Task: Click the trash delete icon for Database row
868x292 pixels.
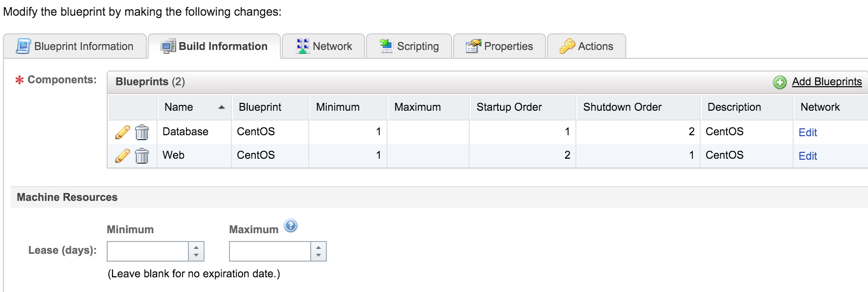Action: click(142, 132)
